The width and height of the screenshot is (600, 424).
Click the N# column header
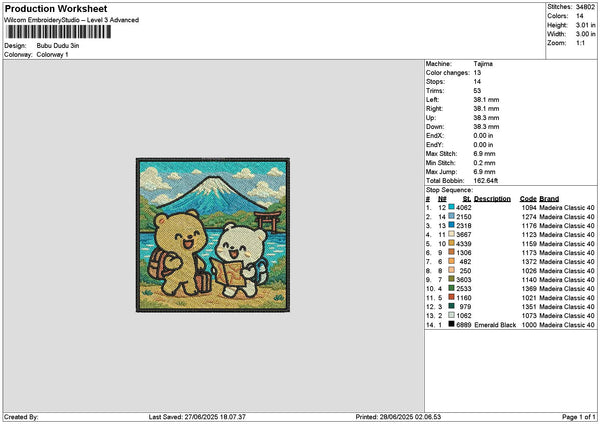coord(442,199)
